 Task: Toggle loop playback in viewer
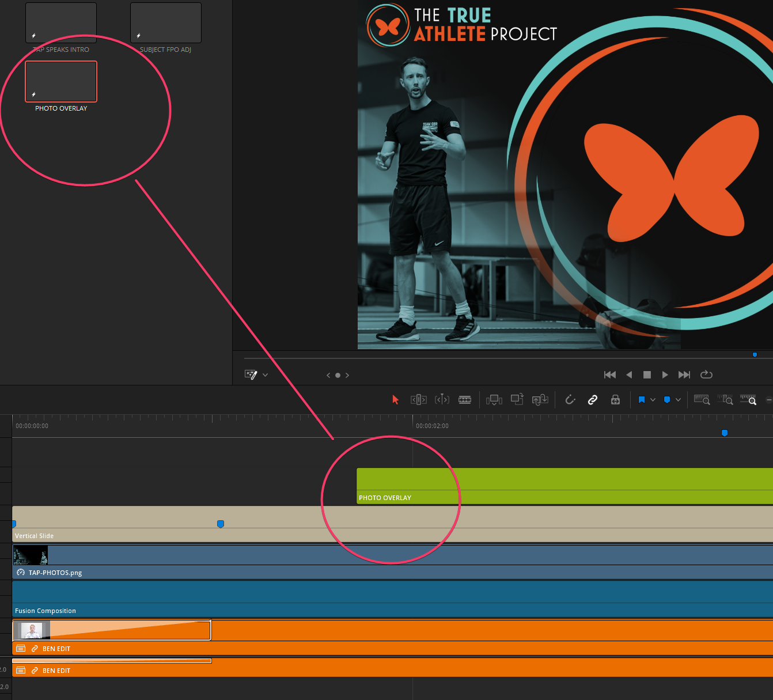pos(706,374)
